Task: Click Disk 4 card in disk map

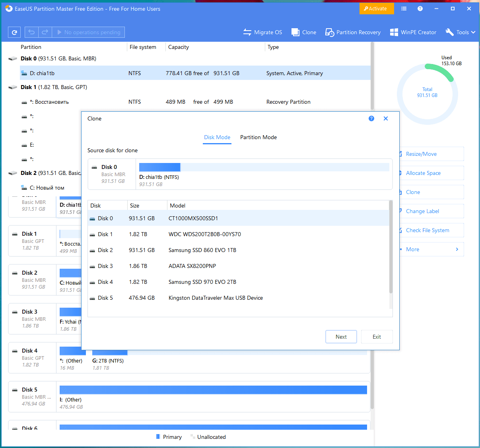Action: pos(32,358)
